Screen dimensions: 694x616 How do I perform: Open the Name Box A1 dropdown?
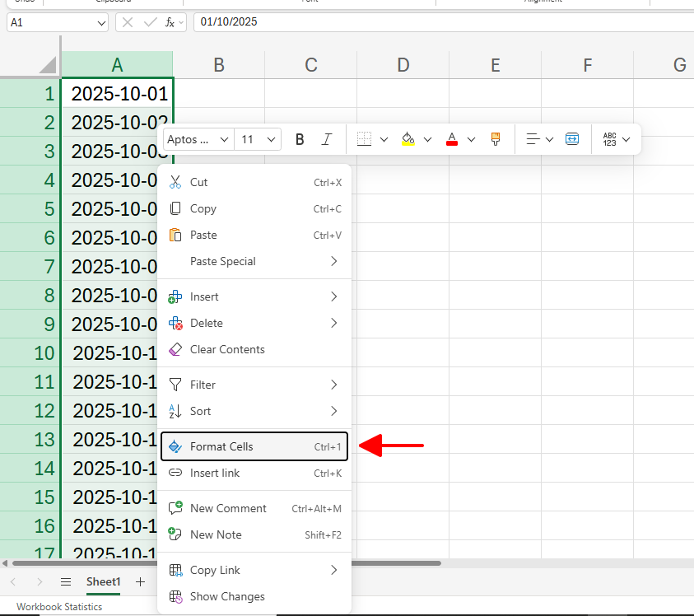click(102, 23)
